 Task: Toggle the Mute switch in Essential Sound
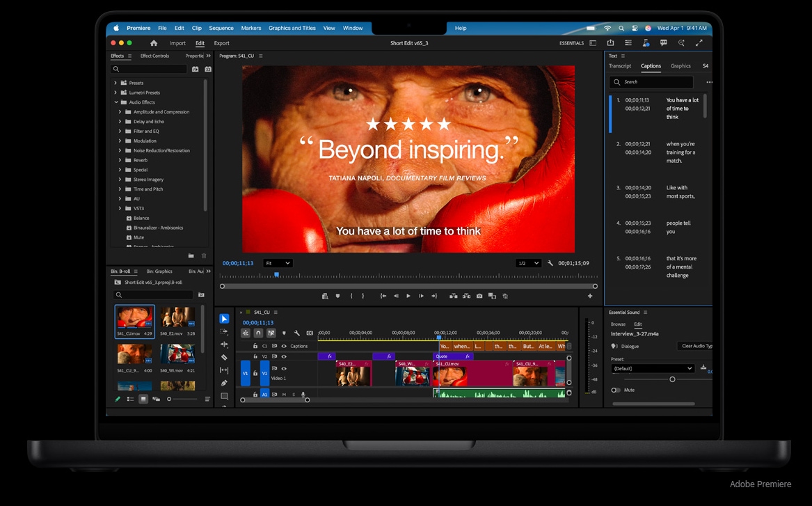tap(615, 390)
